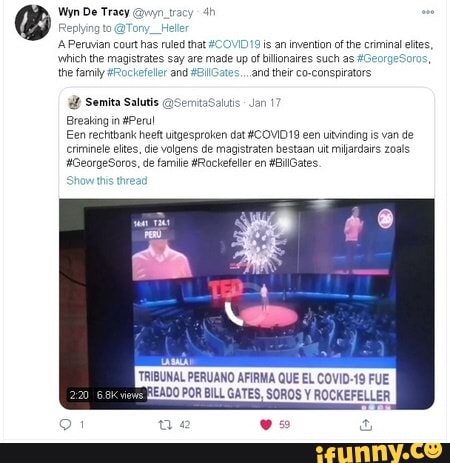Open the #GeorgeSoros hashtag link
The height and width of the screenshot is (463, 450).
pos(392,59)
